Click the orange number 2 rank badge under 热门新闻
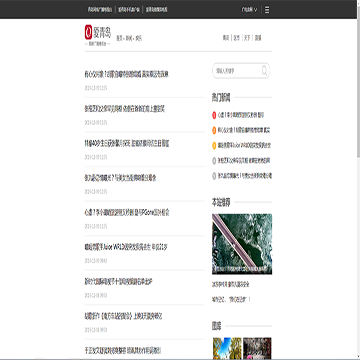Viewport: 360px width, 360px height. (214, 130)
